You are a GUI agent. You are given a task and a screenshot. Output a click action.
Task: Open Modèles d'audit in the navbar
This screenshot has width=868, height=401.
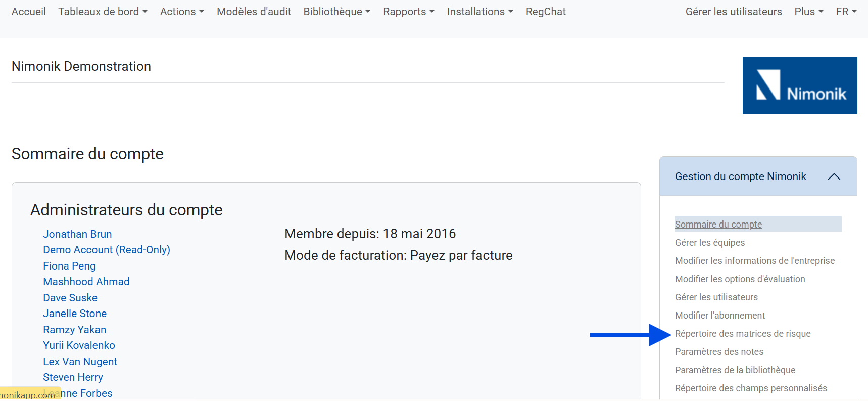pos(254,12)
